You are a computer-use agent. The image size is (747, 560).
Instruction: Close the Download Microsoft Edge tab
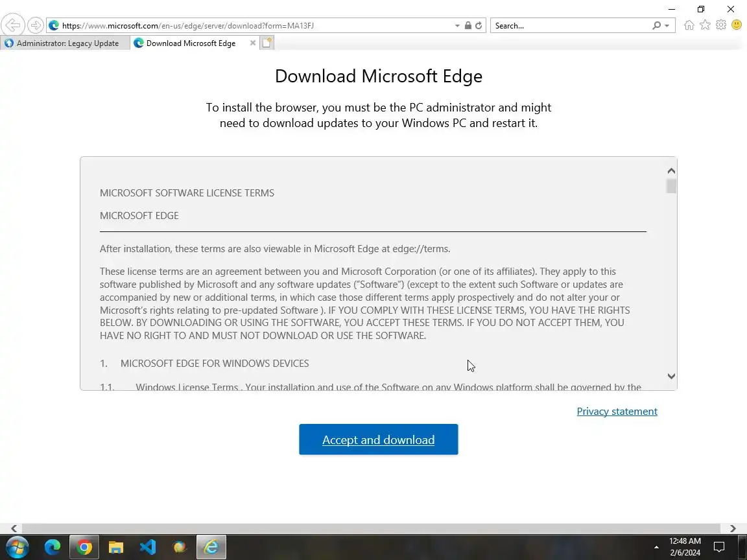pyautogui.click(x=252, y=43)
